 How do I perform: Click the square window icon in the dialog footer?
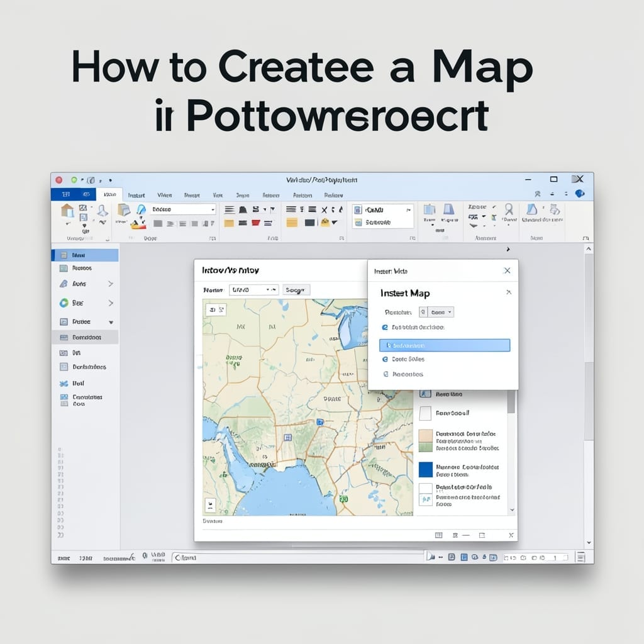(482, 535)
